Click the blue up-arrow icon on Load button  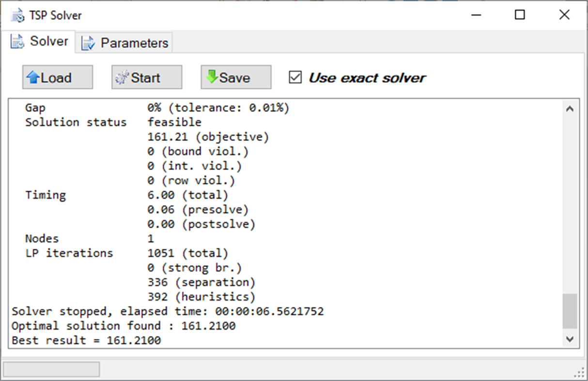(34, 77)
